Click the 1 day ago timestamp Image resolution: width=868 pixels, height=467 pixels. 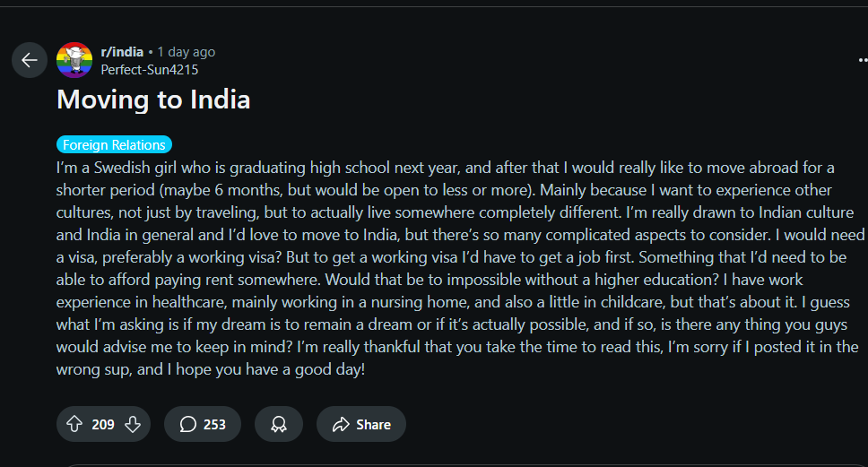click(x=186, y=52)
